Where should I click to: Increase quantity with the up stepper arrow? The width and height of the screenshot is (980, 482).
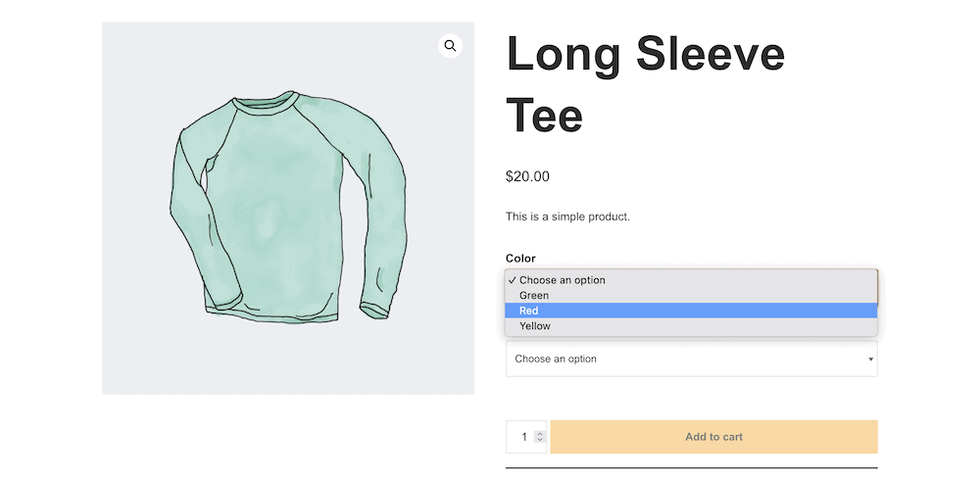(539, 433)
